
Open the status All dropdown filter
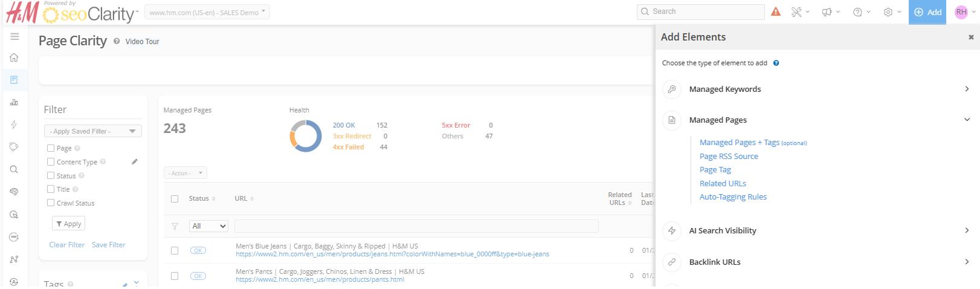click(208, 226)
